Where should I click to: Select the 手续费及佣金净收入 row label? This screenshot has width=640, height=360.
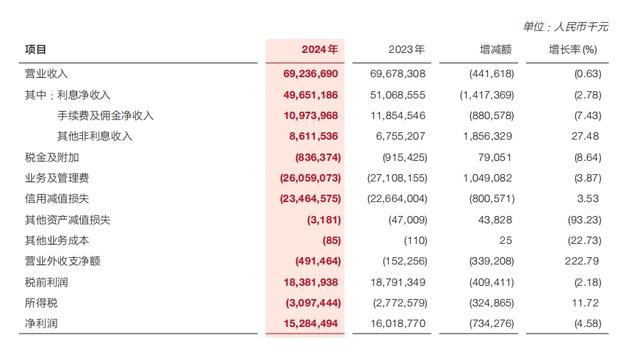105,116
